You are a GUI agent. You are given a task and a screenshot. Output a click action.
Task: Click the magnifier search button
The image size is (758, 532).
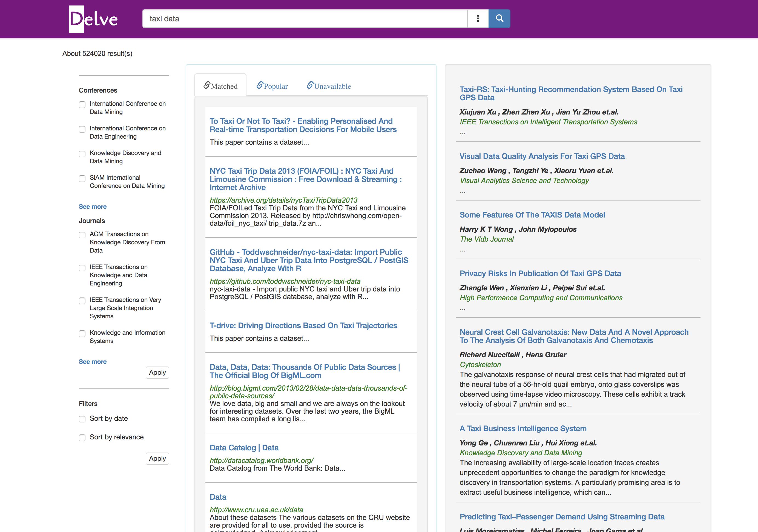499,19
